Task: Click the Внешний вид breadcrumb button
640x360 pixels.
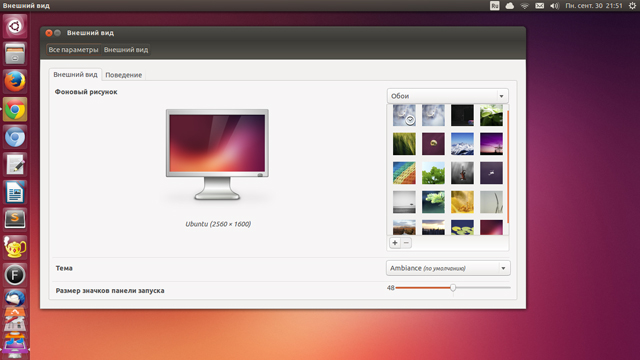Action: pyautogui.click(x=126, y=49)
